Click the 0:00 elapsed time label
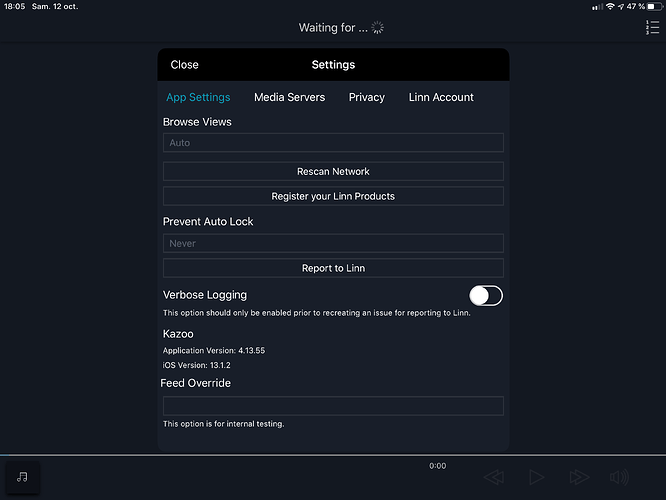This screenshot has width=666, height=500. tap(437, 466)
